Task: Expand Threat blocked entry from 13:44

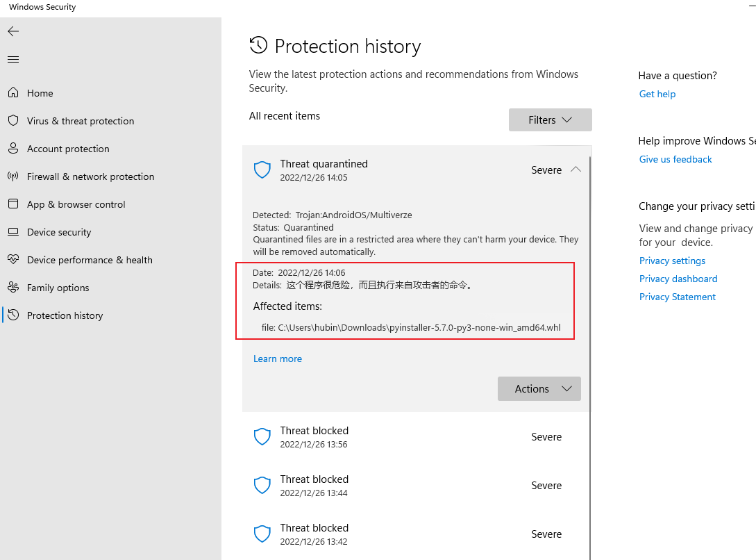Action: click(x=417, y=486)
